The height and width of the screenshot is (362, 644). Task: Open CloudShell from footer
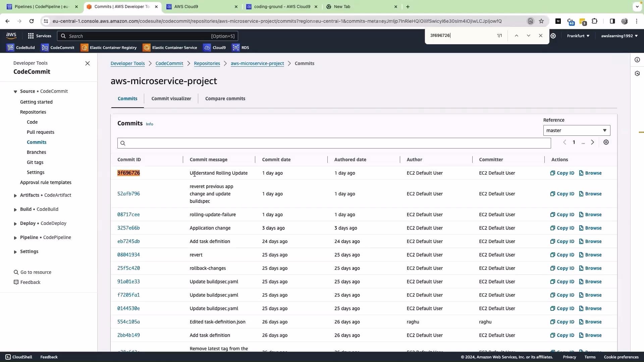(x=19, y=357)
